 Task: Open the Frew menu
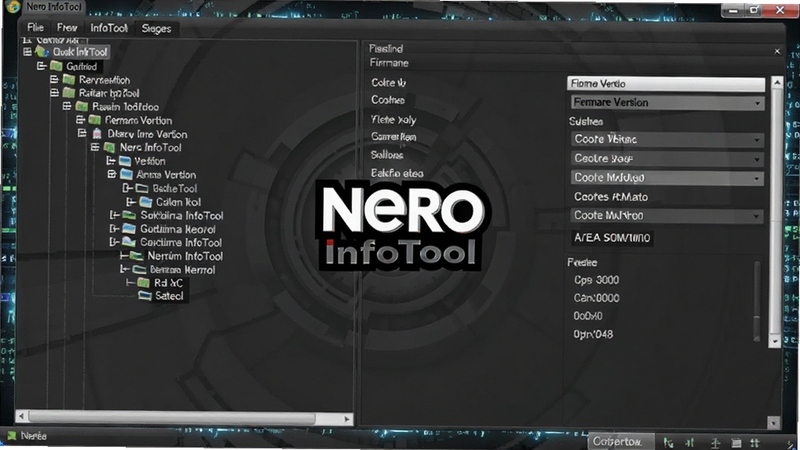pos(67,28)
